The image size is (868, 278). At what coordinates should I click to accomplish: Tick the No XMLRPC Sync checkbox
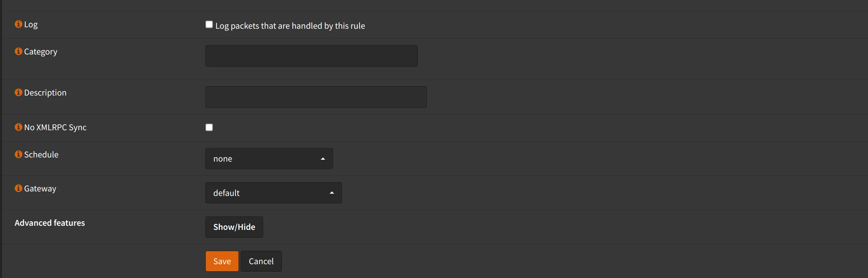[209, 128]
